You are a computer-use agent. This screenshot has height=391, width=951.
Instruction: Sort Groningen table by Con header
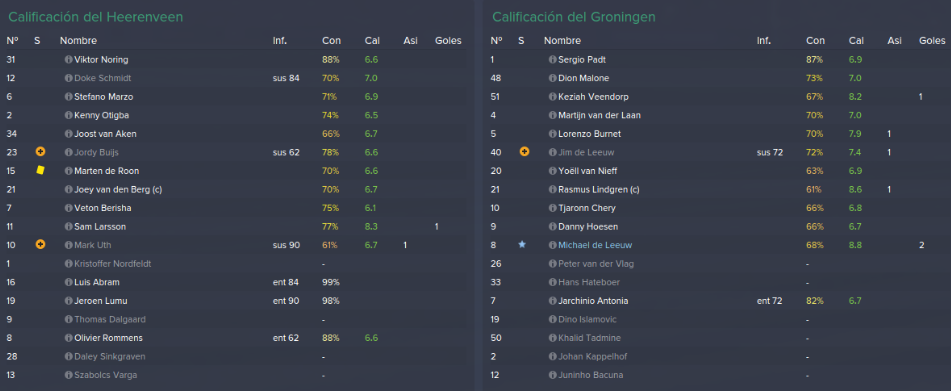pyautogui.click(x=815, y=41)
